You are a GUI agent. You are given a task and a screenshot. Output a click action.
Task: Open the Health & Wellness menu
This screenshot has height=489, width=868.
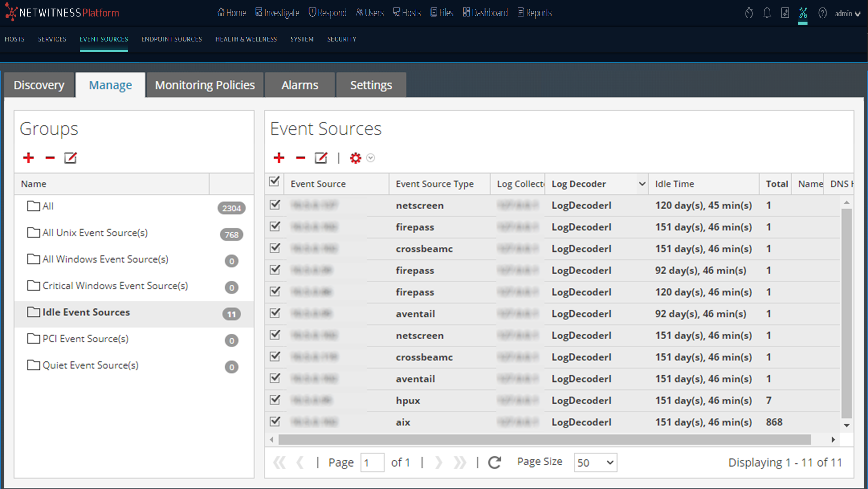[246, 39]
